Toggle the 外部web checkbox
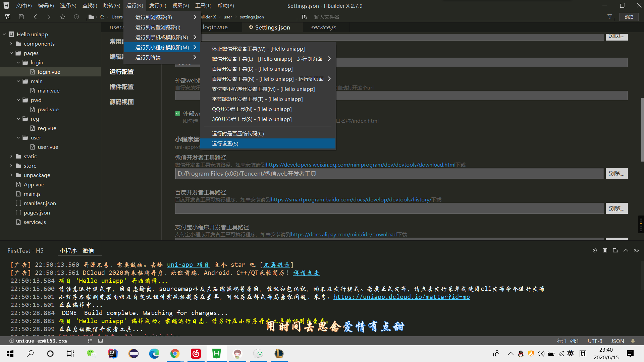 point(178,113)
